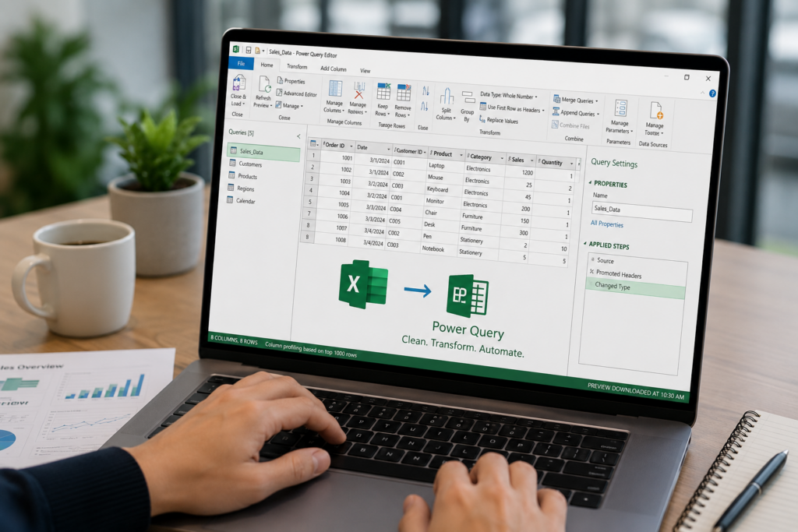
Task: Click the red X remove columns icon
Action: [359, 91]
